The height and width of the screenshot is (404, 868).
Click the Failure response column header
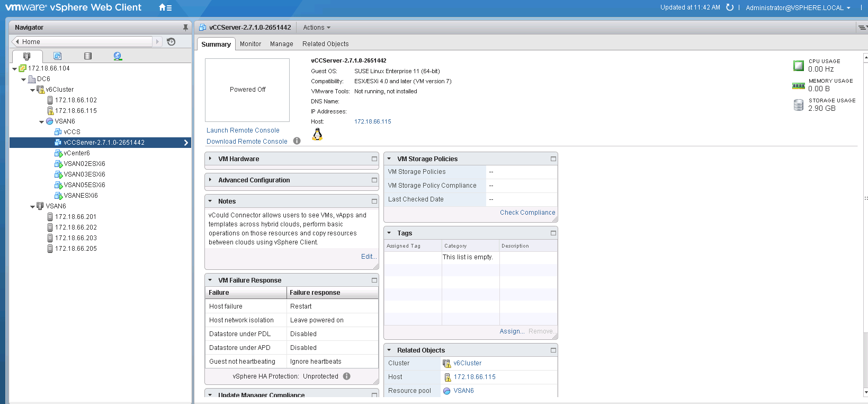pyautogui.click(x=332, y=293)
